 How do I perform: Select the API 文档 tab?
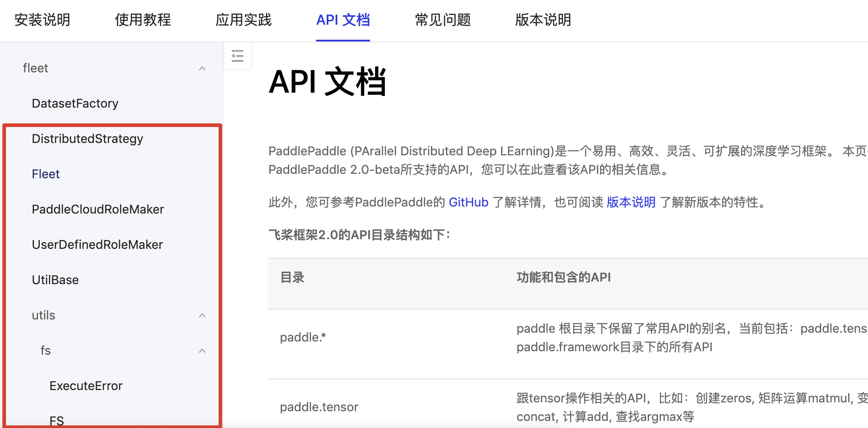point(343,20)
